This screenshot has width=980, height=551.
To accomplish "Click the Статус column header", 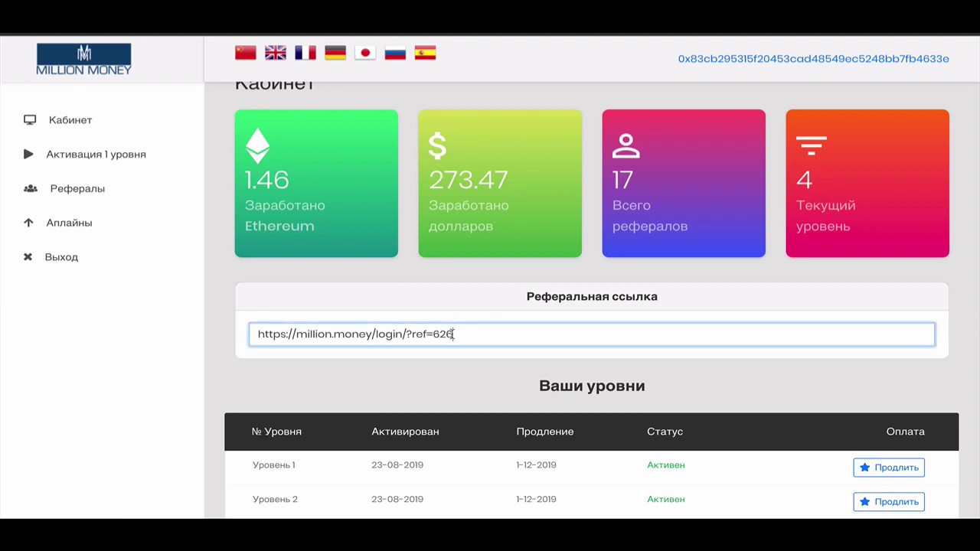I will click(x=665, y=432).
